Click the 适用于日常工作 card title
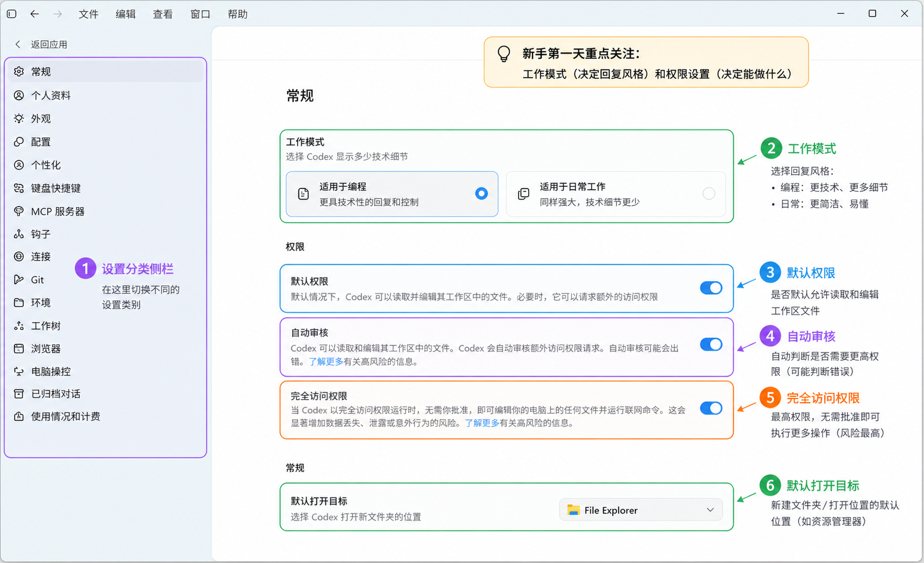 (x=573, y=187)
